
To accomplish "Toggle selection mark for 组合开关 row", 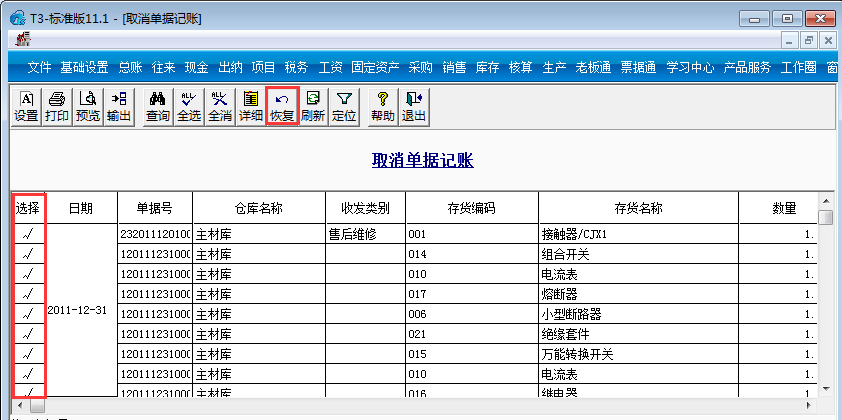I will pyautogui.click(x=29, y=254).
